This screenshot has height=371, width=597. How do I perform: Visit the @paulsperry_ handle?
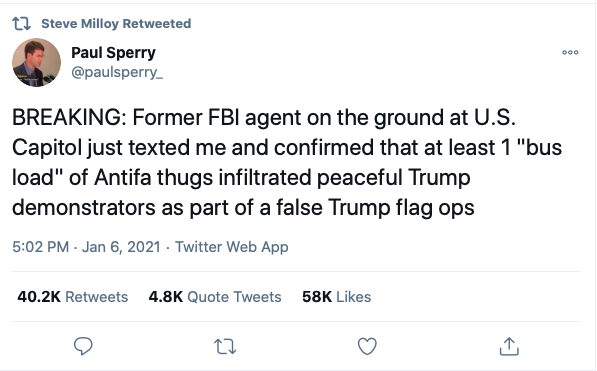(x=117, y=72)
